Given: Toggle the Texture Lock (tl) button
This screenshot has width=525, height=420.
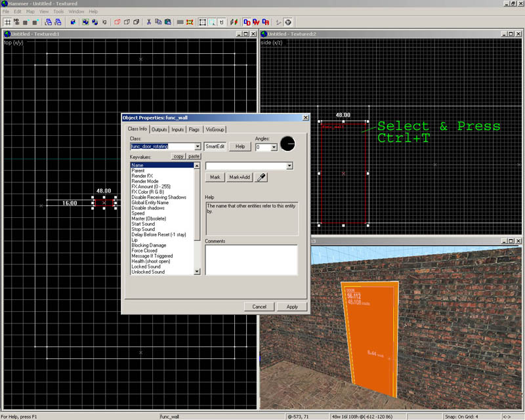Looking at the screenshot, I should pos(222,22).
